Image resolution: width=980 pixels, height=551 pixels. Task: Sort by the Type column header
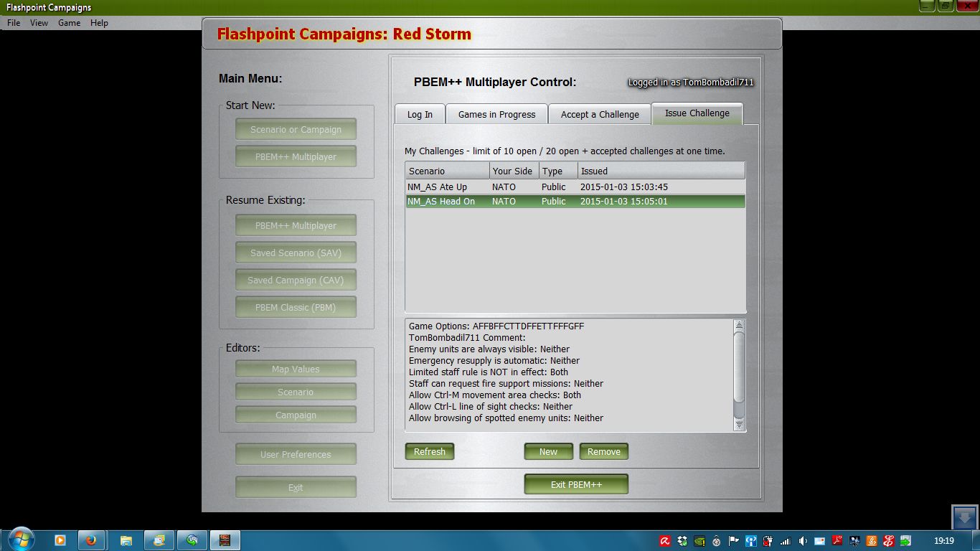(557, 171)
